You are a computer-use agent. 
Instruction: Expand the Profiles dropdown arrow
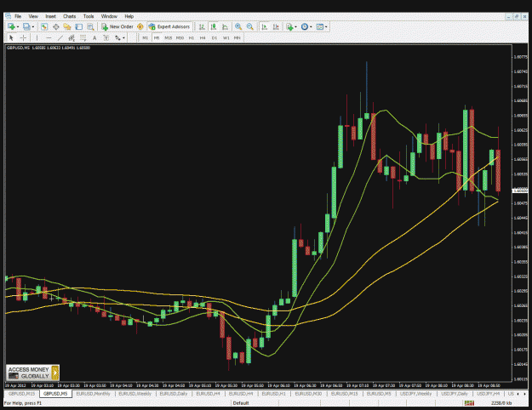click(x=33, y=26)
